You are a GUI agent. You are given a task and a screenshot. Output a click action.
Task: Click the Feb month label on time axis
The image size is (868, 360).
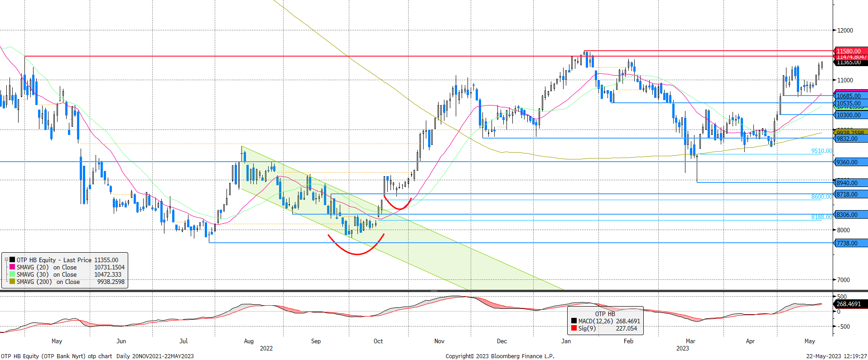click(x=629, y=341)
